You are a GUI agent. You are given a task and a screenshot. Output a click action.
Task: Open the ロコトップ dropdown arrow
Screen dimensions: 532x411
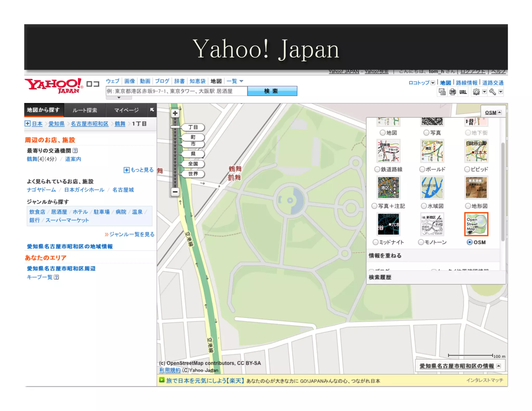coord(433,83)
